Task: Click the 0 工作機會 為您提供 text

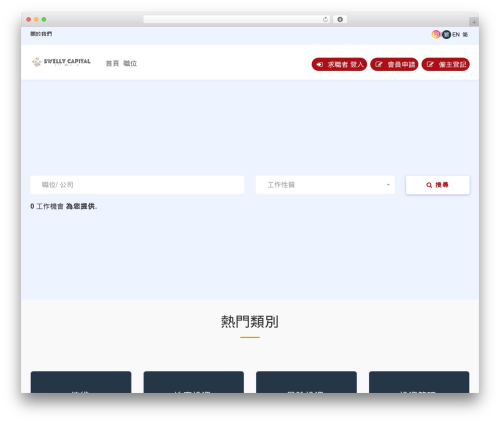Action: pos(64,206)
